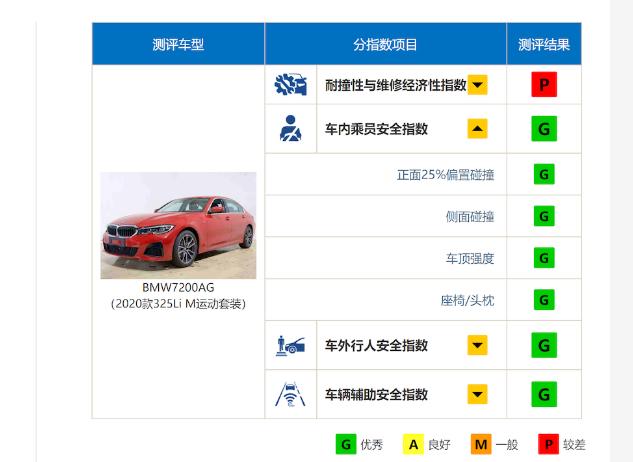The image size is (633, 462).
Task: Click the orange M legend icon for 一般
Action: (x=481, y=444)
